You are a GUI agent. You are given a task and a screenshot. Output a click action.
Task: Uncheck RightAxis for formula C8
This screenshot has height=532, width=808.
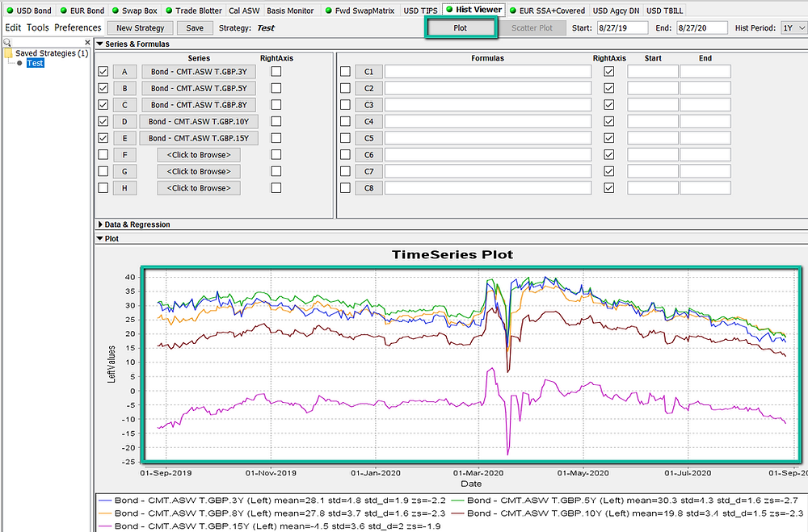[x=609, y=188]
